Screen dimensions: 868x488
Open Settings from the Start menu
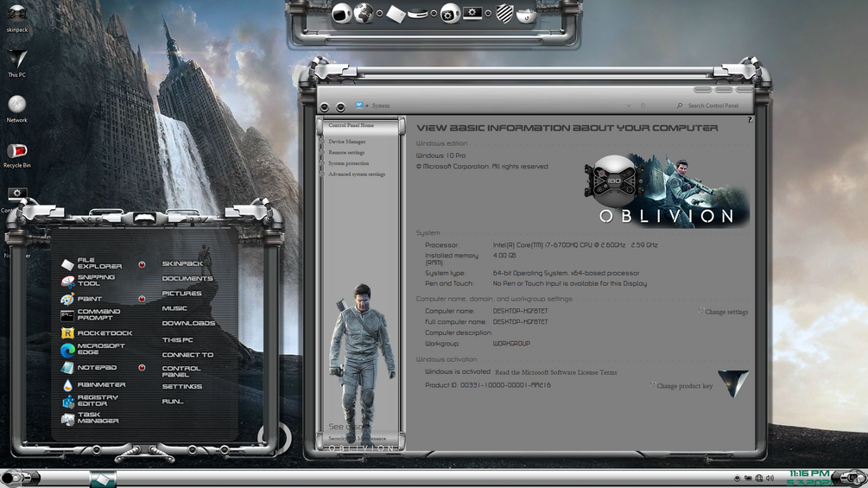click(181, 387)
